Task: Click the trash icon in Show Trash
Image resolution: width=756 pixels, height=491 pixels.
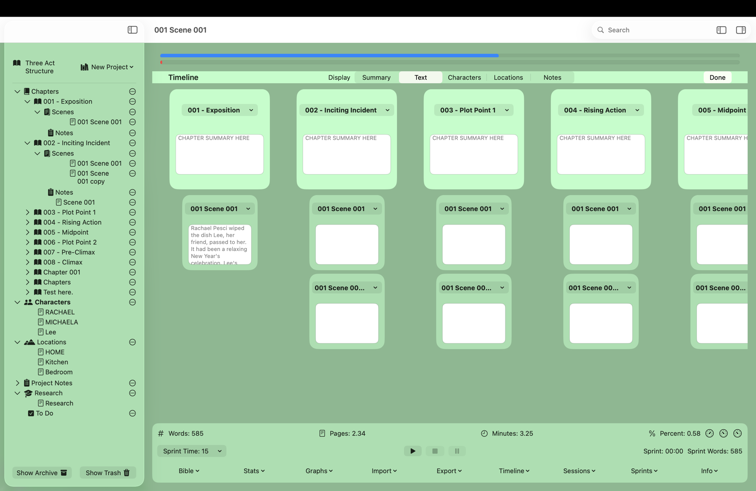Action: [x=127, y=473]
